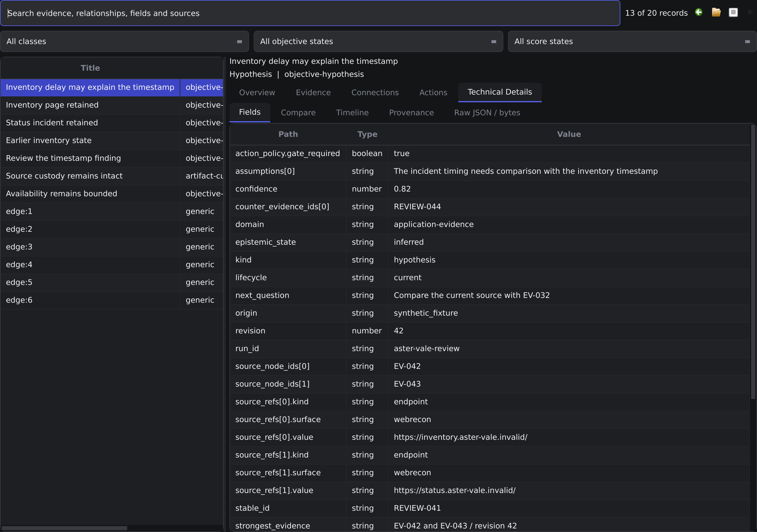Select the Inventory page retained record

[112, 105]
